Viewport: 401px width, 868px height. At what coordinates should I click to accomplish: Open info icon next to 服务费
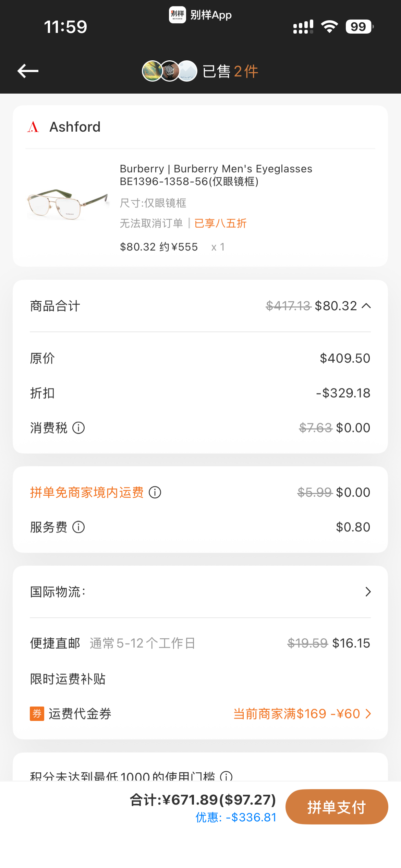[78, 527]
